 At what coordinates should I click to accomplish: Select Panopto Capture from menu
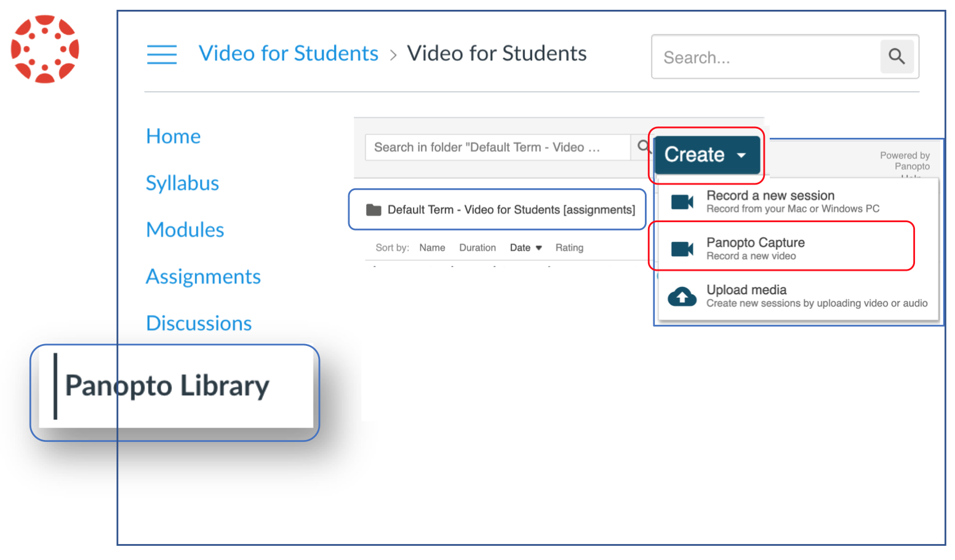798,249
